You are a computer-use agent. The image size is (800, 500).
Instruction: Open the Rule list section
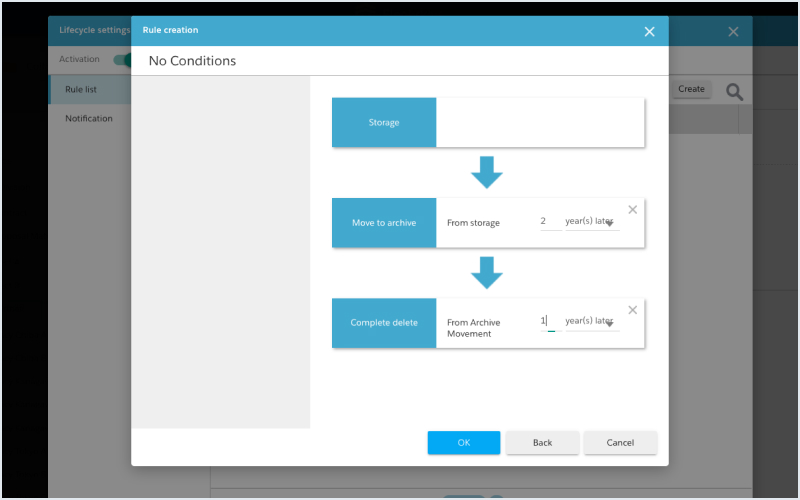[81, 90]
